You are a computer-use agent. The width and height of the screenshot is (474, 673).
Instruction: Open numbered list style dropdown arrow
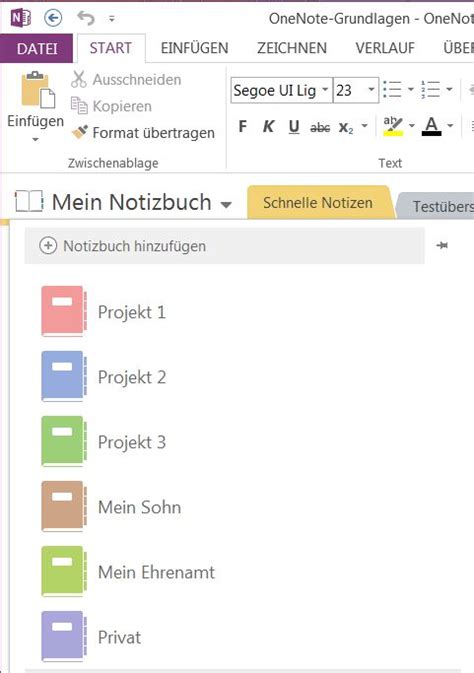point(449,90)
